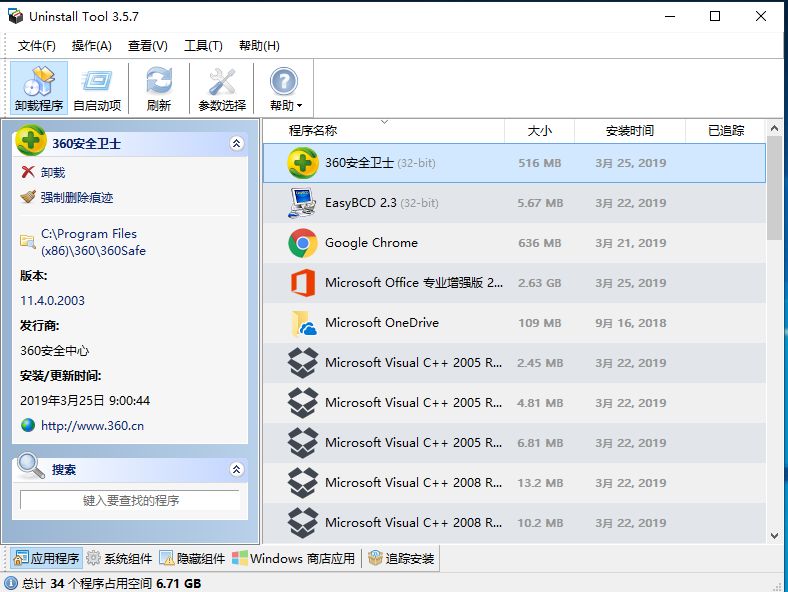
Task: Click the 516 MB size cell
Action: click(x=540, y=163)
